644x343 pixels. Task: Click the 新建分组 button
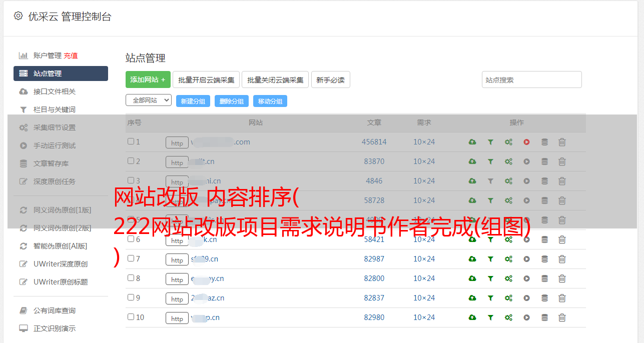tap(193, 101)
